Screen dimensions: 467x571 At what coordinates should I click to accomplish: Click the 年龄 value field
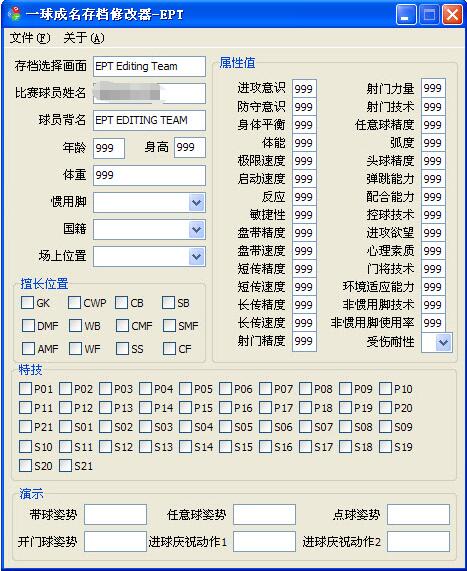109,148
